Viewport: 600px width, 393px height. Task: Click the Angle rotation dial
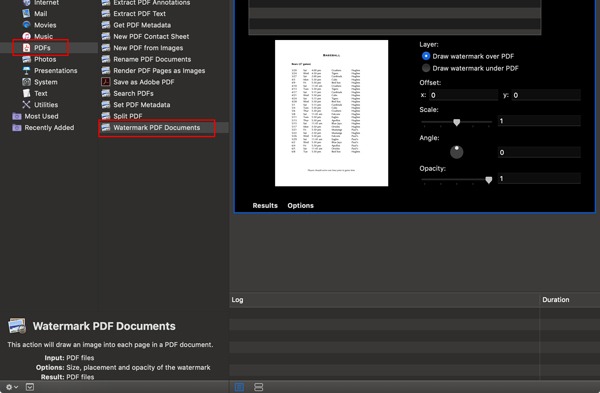point(457,152)
